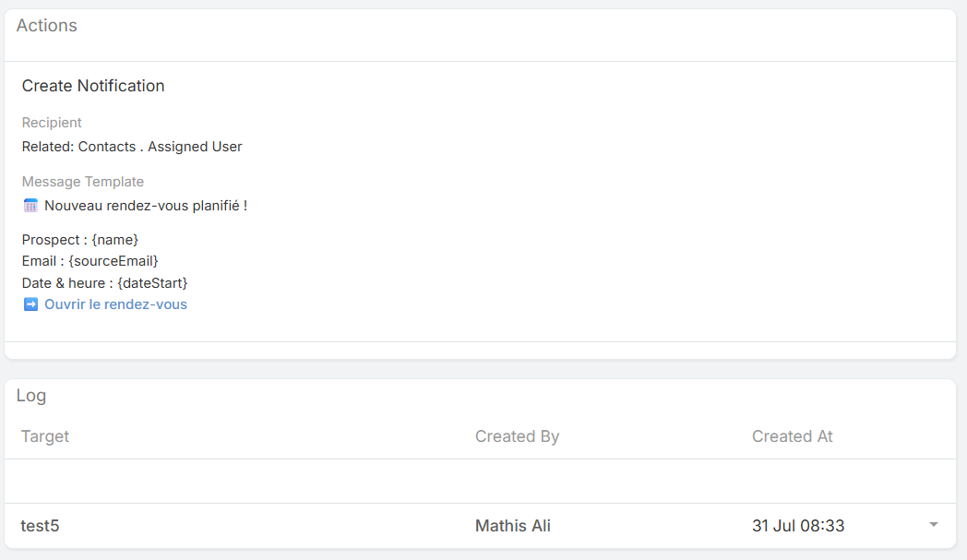Click the 'Nouveau rendez-vous planifié !' text
This screenshot has width=967, height=560.
tap(146, 206)
